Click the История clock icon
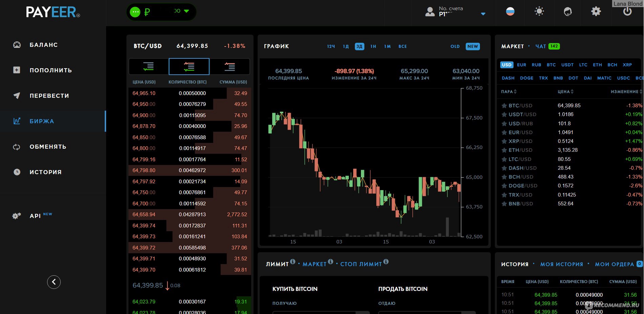 pos(17,172)
